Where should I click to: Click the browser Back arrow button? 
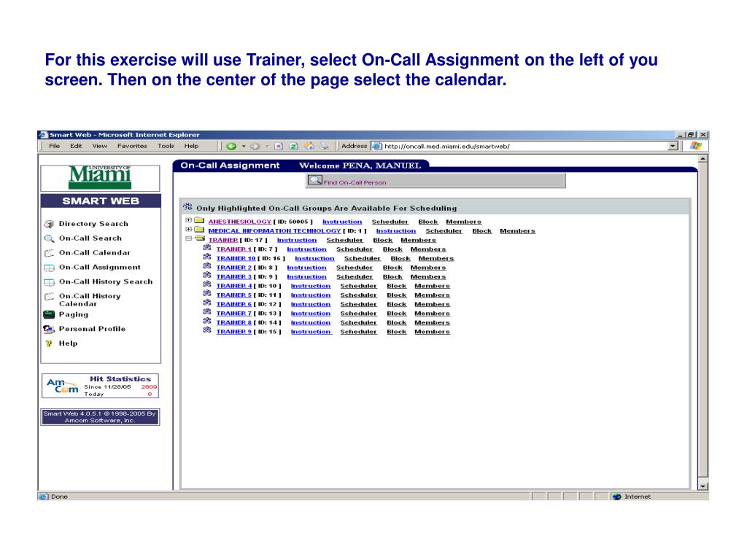coord(231,146)
